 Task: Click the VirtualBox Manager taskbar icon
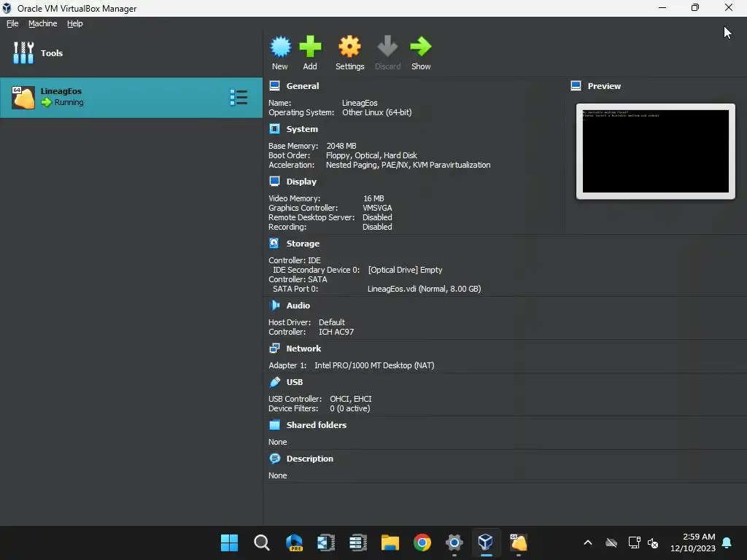486,542
